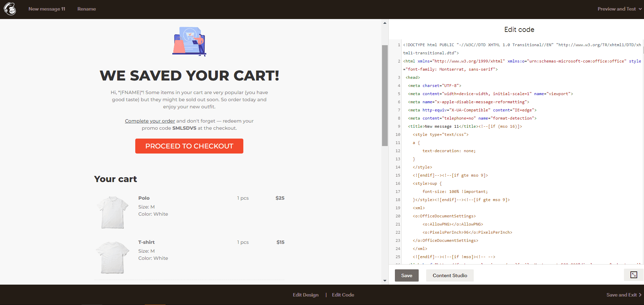Click the Complete your order link
The height and width of the screenshot is (305, 644).
(x=150, y=121)
